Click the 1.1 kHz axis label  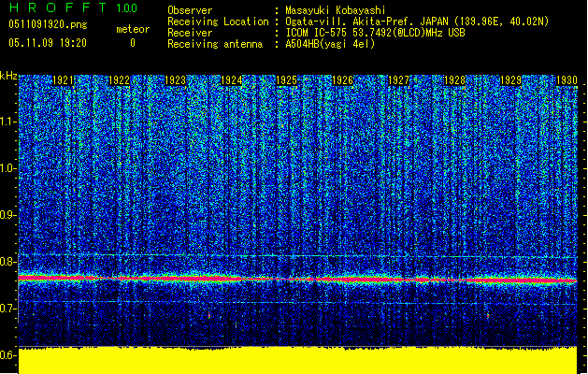click(8, 122)
